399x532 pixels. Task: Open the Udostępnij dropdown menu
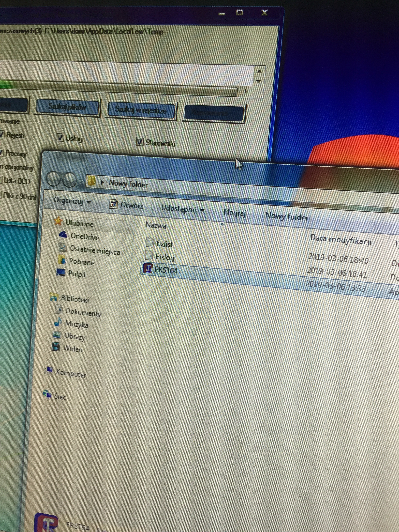(183, 209)
